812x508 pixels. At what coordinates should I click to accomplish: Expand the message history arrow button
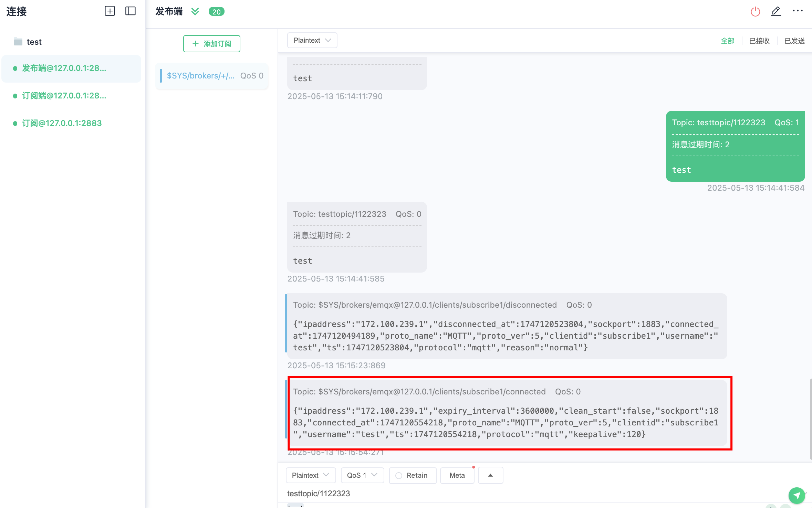[490, 475]
